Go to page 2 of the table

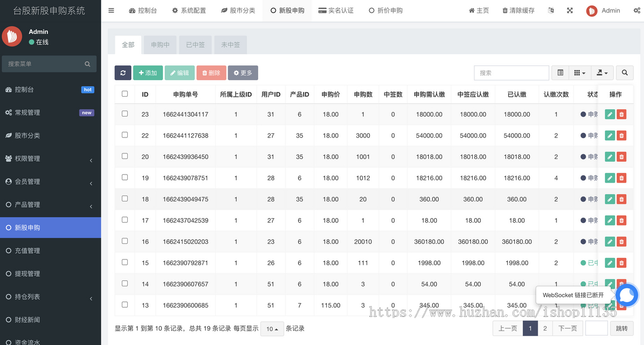click(545, 328)
